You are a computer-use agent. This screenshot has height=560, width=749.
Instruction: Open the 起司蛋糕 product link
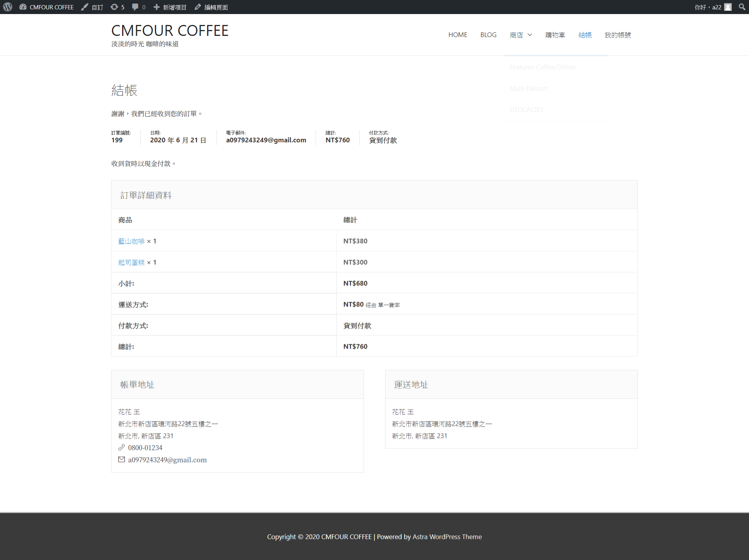[x=131, y=262]
